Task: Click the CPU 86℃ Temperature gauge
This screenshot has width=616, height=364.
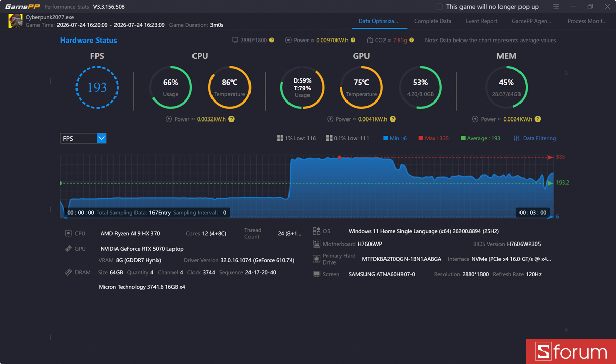Action: [229, 87]
